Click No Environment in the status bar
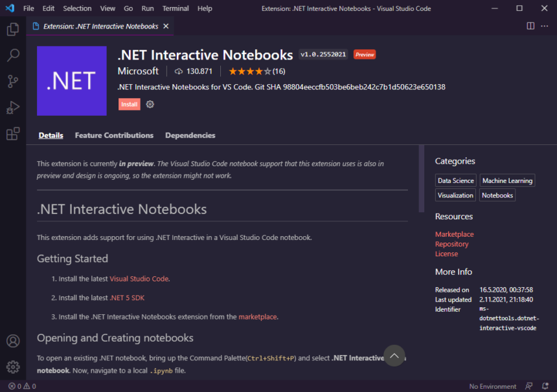This screenshot has width=557, height=392. (x=492, y=386)
